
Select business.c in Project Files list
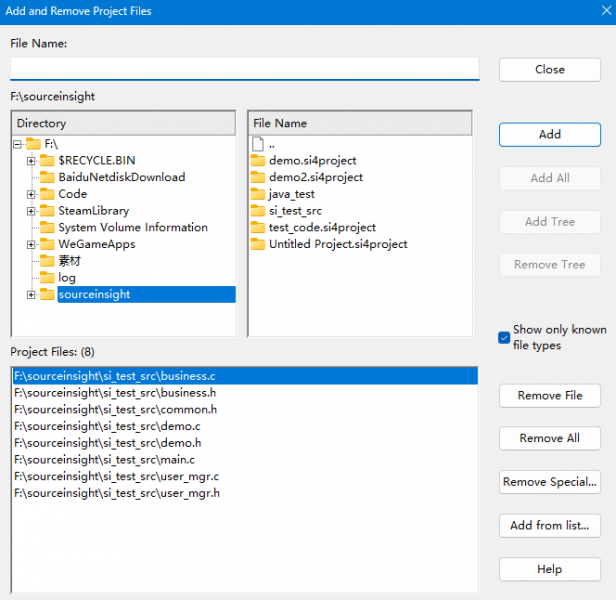pyautogui.click(x=245, y=376)
